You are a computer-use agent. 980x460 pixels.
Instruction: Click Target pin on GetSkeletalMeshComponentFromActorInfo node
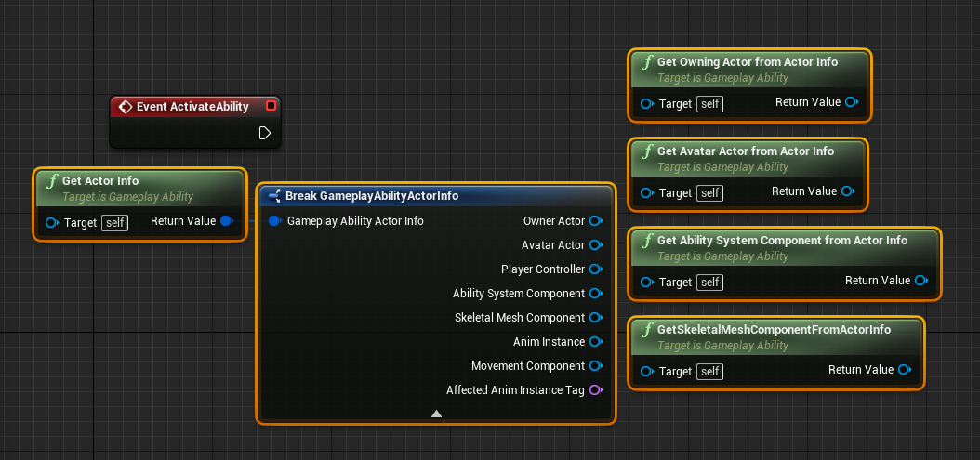647,372
